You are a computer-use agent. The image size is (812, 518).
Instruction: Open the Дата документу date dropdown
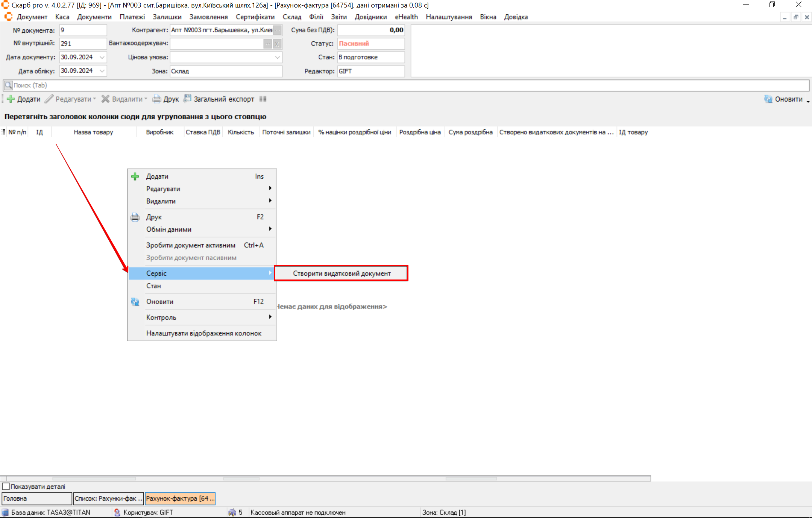pos(102,57)
